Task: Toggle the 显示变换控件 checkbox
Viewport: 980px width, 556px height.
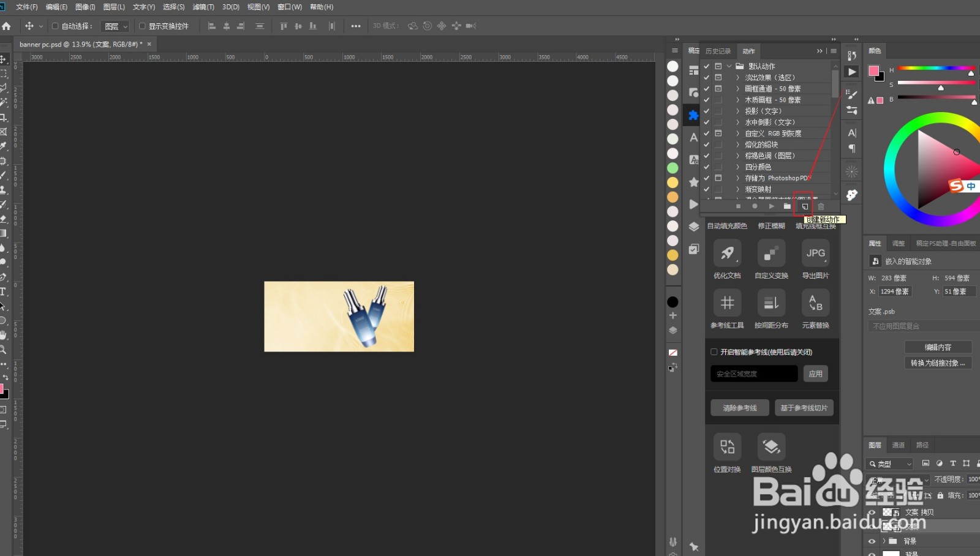Action: click(x=142, y=26)
